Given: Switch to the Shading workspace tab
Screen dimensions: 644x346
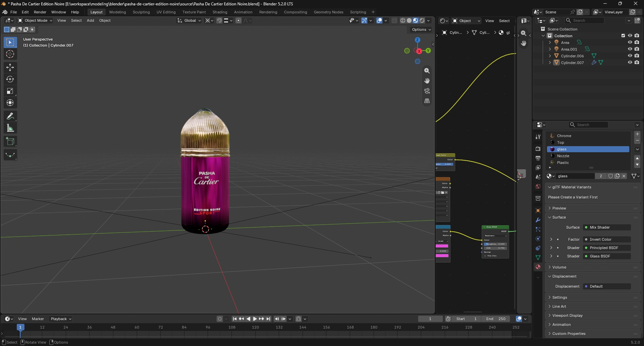Looking at the screenshot, I should coord(220,12).
